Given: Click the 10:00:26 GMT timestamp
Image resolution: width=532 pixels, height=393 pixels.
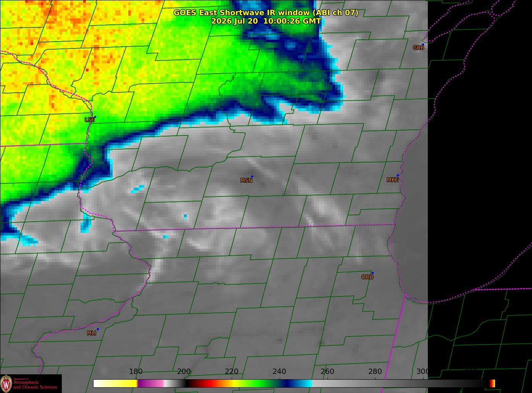Looking at the screenshot, I should 292,21.
